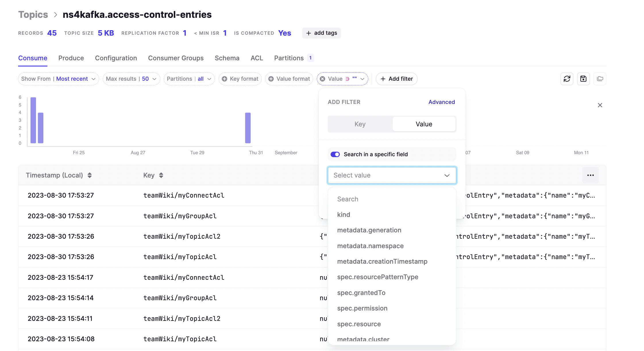Switch to the Value tab in Add Filter

(424, 124)
